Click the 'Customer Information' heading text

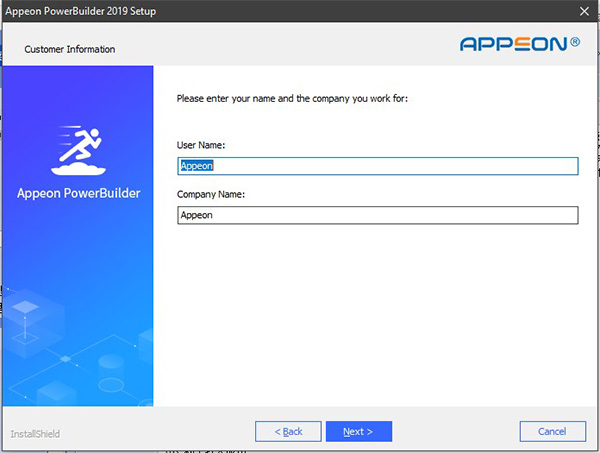[70, 49]
